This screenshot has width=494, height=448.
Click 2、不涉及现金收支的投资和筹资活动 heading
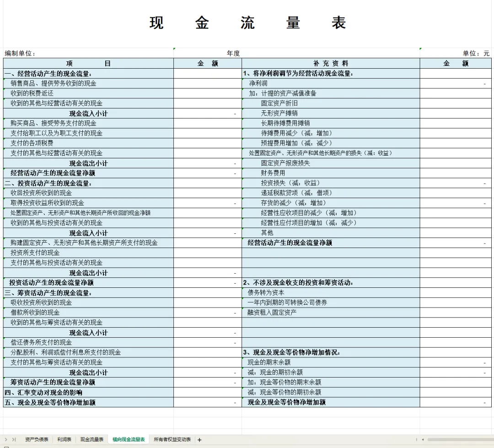(x=331, y=283)
